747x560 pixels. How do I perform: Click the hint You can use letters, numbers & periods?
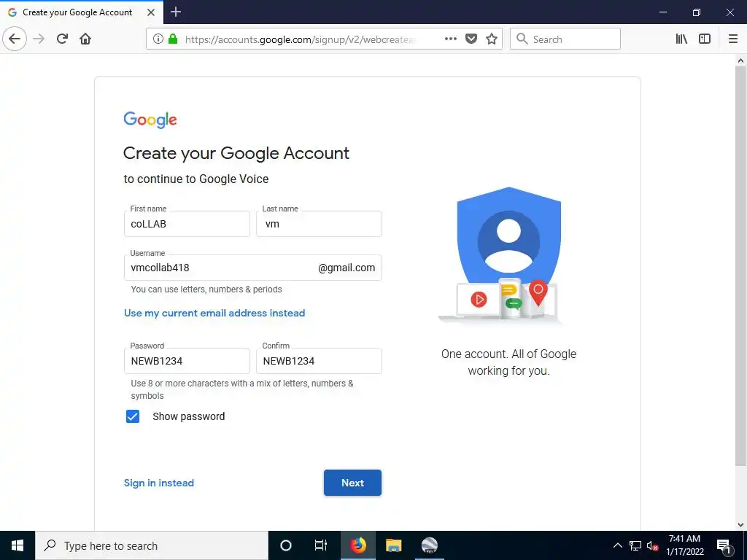point(206,289)
